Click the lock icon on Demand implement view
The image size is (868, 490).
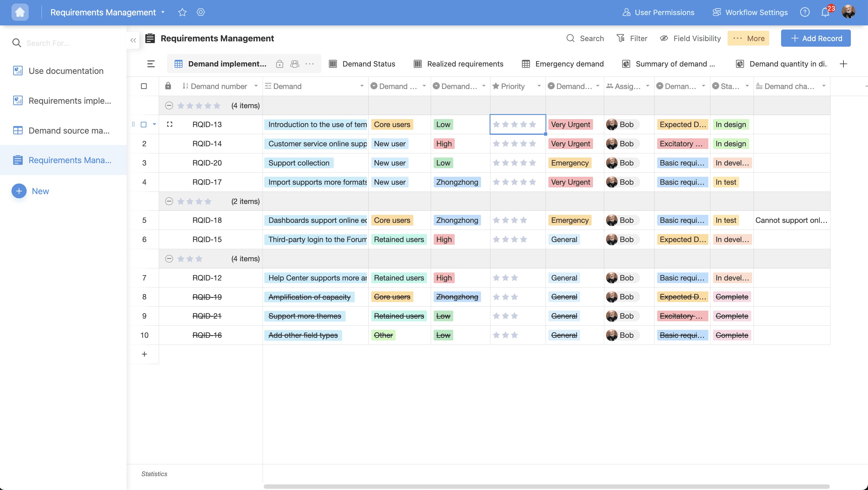pyautogui.click(x=279, y=64)
